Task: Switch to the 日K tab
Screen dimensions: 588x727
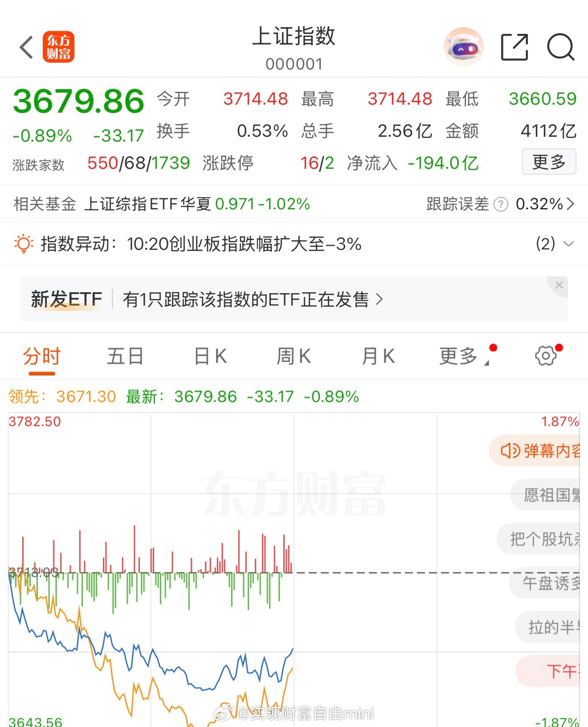Action: tap(211, 356)
